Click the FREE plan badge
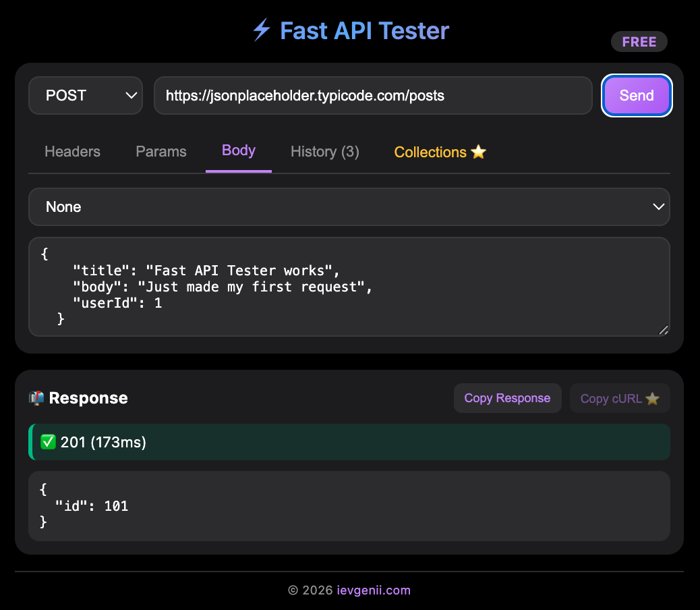This screenshot has height=610, width=700. point(639,42)
